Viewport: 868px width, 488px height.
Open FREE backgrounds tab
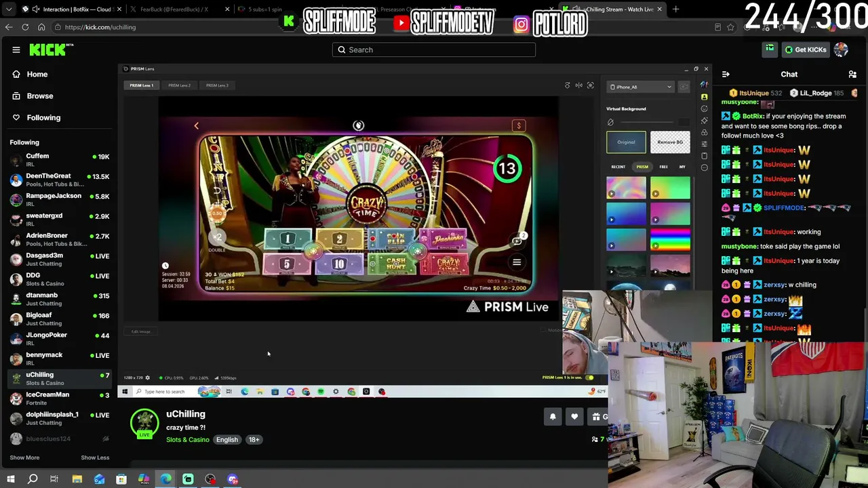tap(663, 167)
